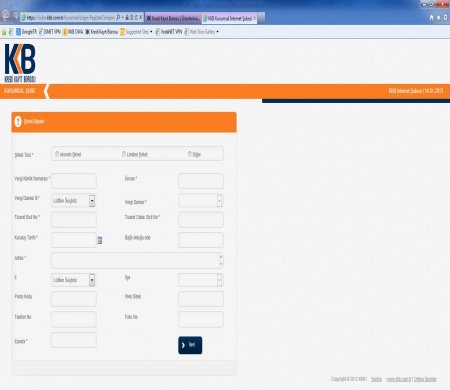Click the stop X icon in address bar
The width and height of the screenshot is (450, 390).
pos(141,17)
